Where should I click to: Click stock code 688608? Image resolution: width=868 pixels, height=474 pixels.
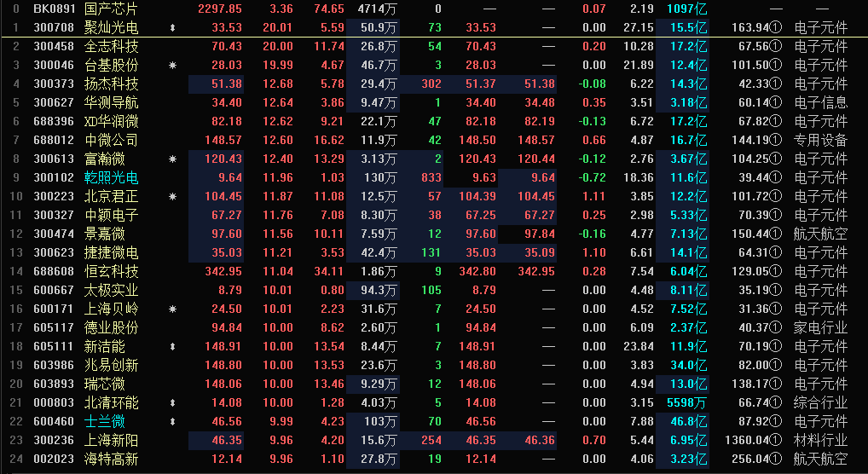click(x=54, y=272)
